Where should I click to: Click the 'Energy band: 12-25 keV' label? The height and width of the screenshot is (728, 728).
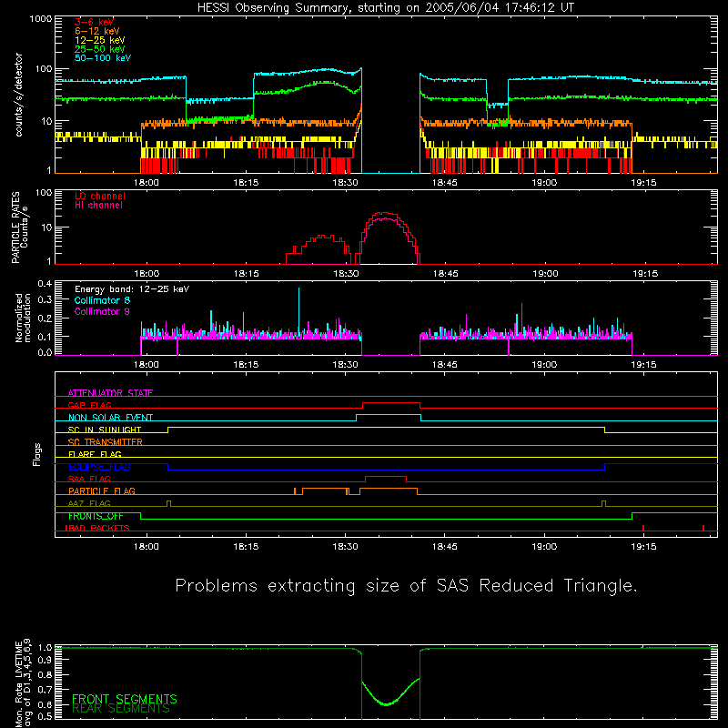132,289
